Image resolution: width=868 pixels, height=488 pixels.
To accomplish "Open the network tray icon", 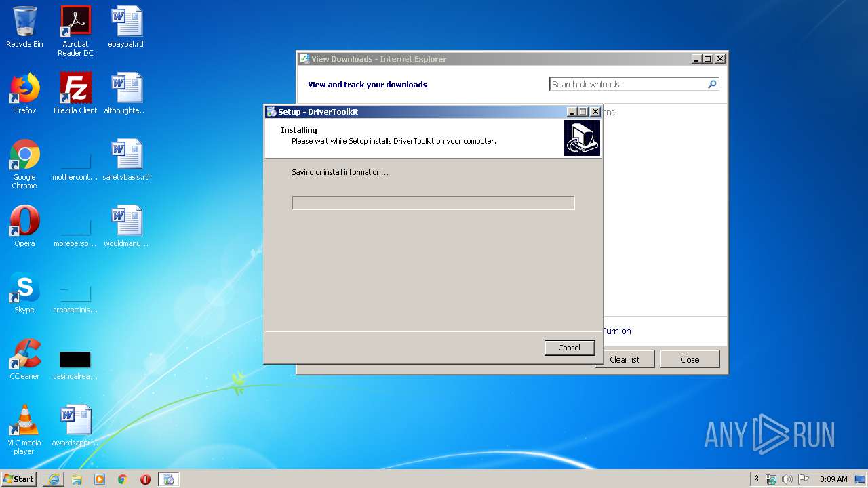I will (x=771, y=479).
